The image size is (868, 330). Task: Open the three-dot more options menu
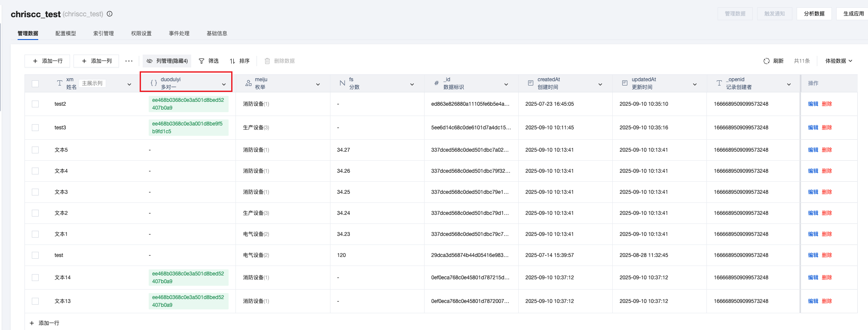coord(129,61)
